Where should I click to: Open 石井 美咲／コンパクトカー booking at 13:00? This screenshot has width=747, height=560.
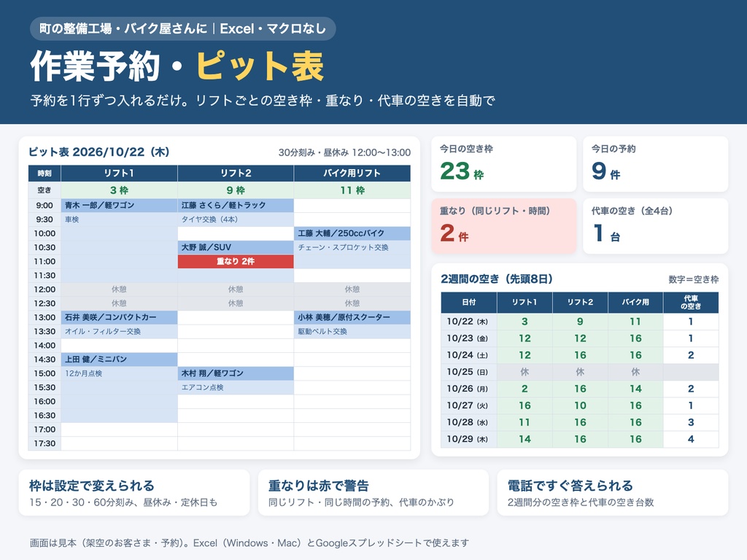coord(119,318)
